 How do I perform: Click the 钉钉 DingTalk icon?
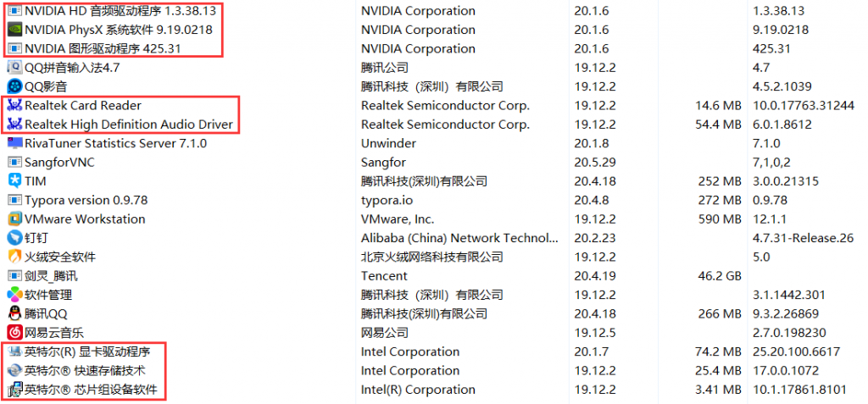pos(14,238)
